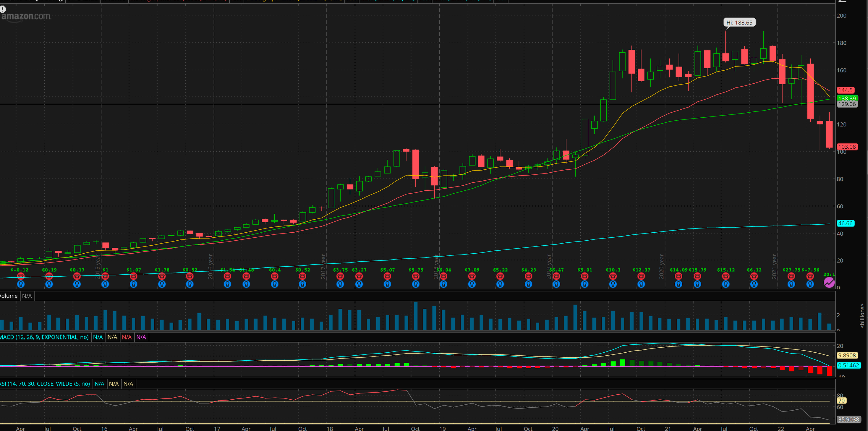Click the earnings lightbulb icon under $15.79
Viewport: 868px width, 431px height.
tap(697, 284)
